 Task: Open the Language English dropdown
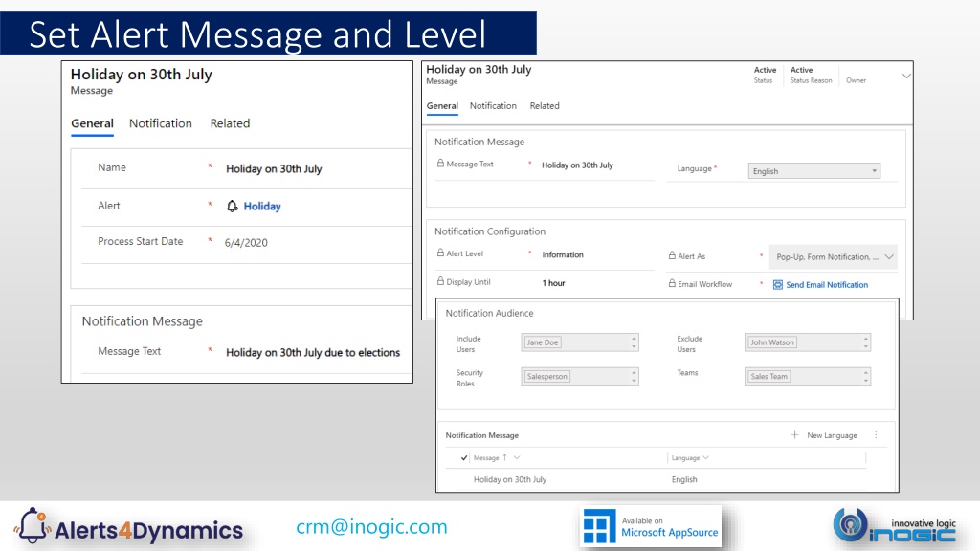(x=813, y=171)
